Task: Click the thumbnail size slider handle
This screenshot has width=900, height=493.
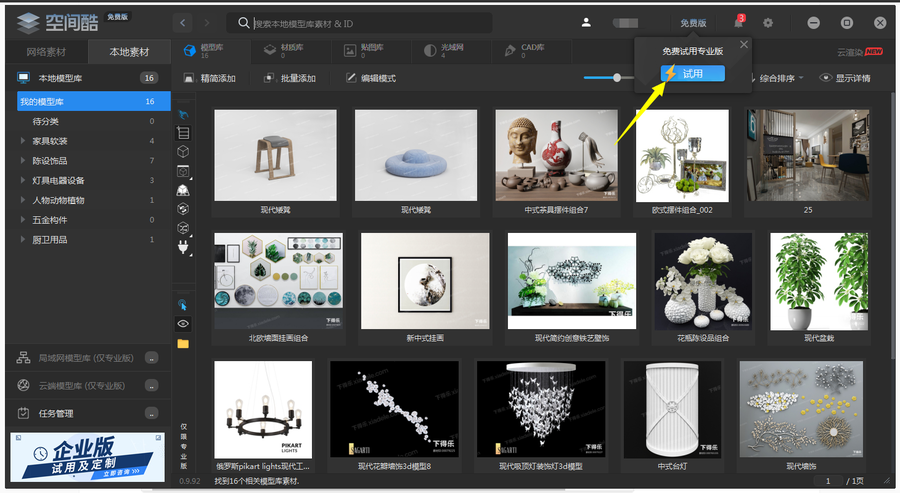Action: pos(616,77)
